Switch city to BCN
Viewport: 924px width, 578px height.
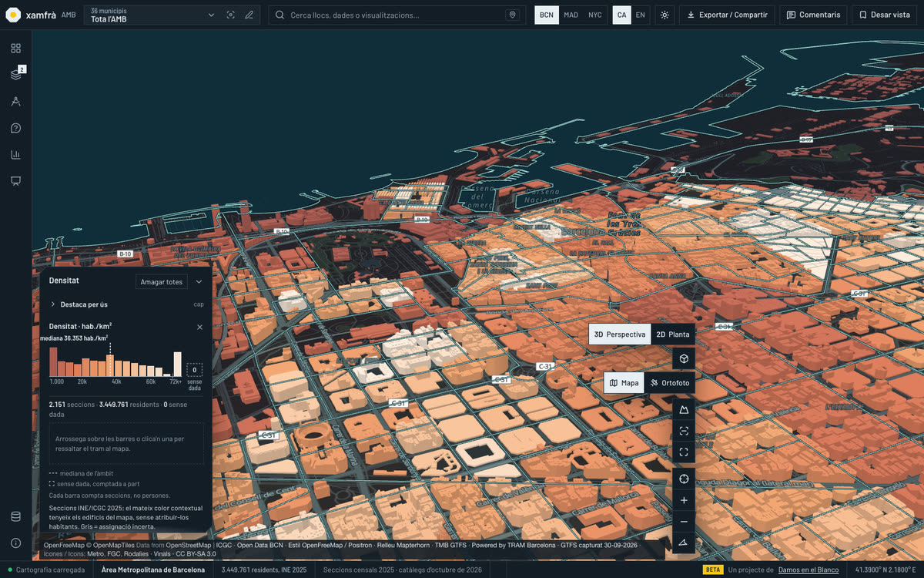[x=547, y=15]
